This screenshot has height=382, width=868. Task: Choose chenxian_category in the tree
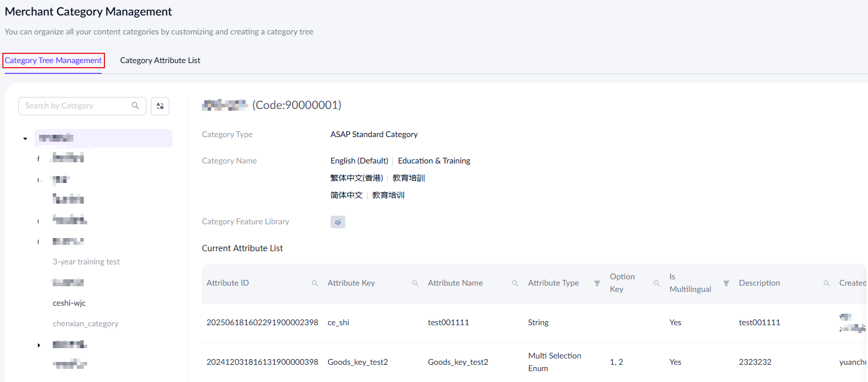coord(85,323)
